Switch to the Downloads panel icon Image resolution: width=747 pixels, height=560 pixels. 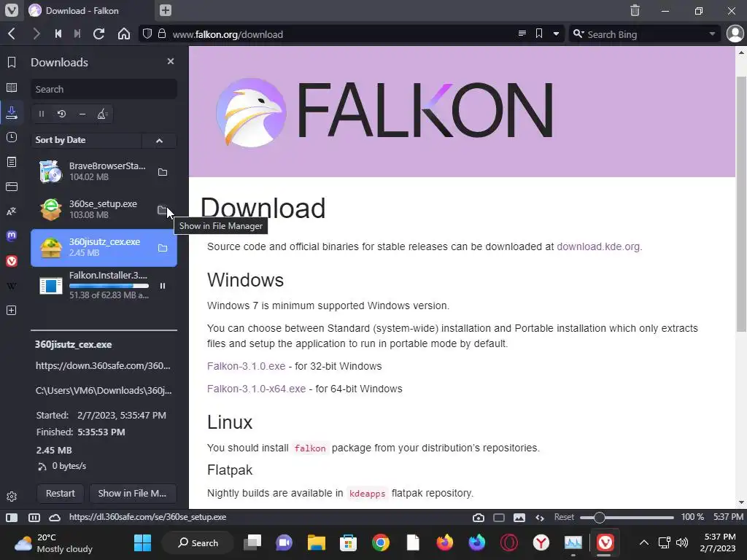tap(12, 112)
